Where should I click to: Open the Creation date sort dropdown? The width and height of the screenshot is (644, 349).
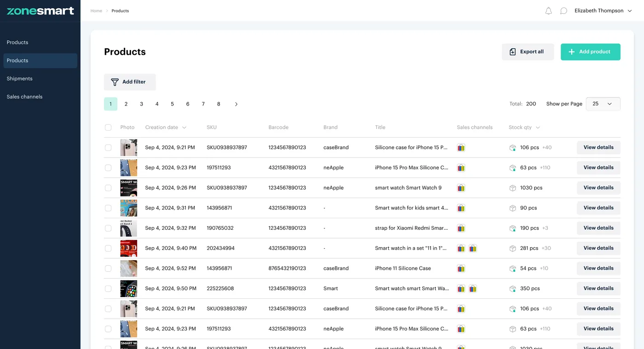click(x=183, y=127)
